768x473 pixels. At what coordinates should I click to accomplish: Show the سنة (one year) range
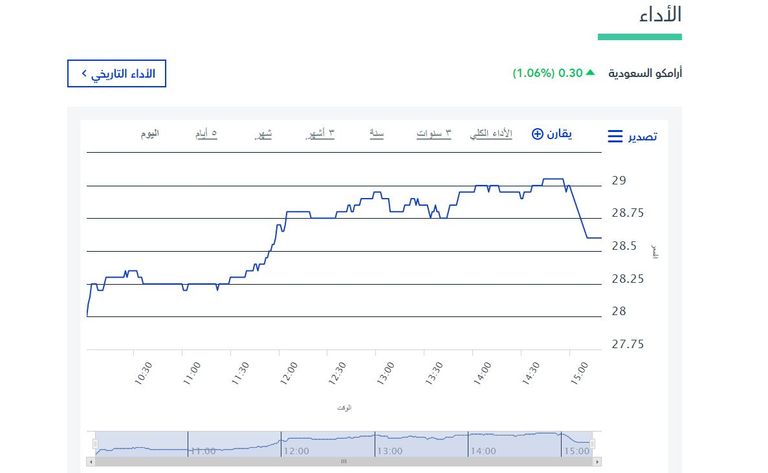(x=377, y=133)
